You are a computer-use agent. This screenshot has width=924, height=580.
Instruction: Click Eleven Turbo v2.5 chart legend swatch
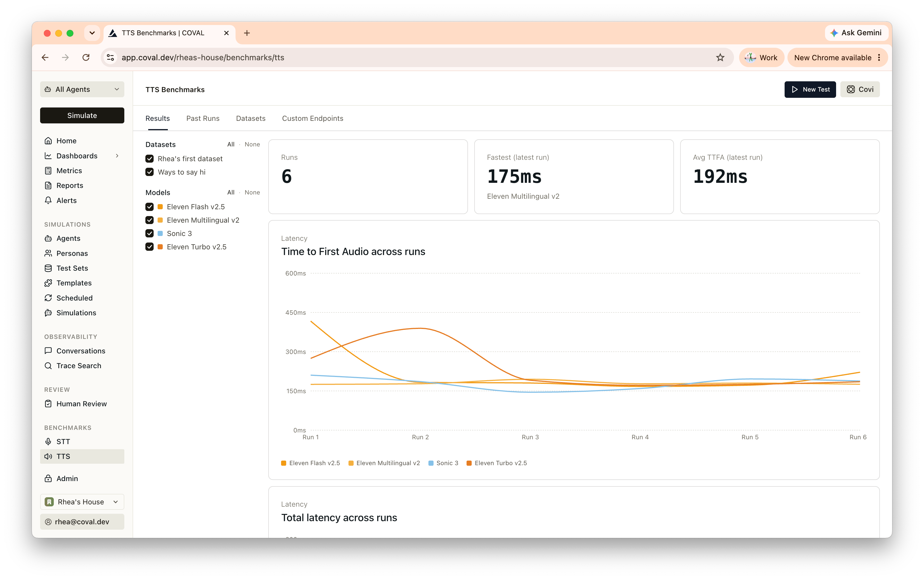(x=469, y=463)
